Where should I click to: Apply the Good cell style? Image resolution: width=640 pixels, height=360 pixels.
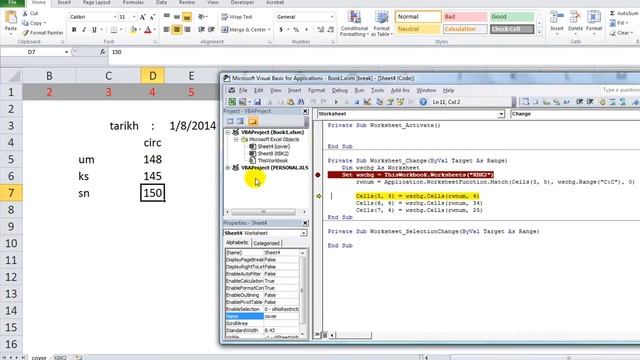tap(511, 17)
